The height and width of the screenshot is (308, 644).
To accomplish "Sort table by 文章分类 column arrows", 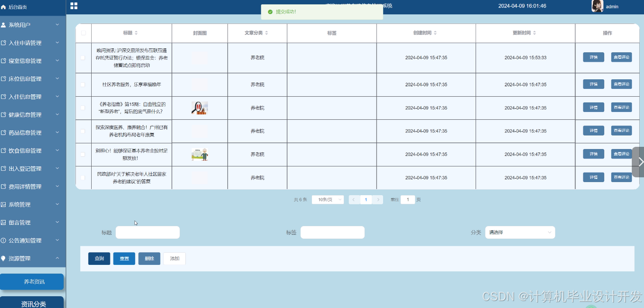I will [x=267, y=33].
